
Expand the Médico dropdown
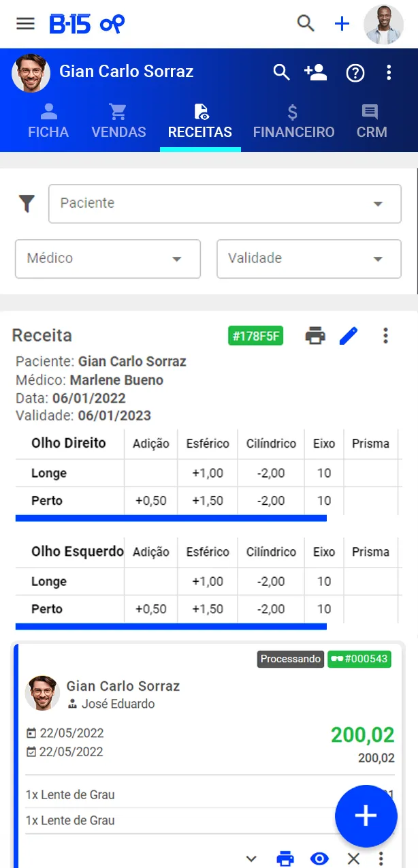pyautogui.click(x=107, y=259)
